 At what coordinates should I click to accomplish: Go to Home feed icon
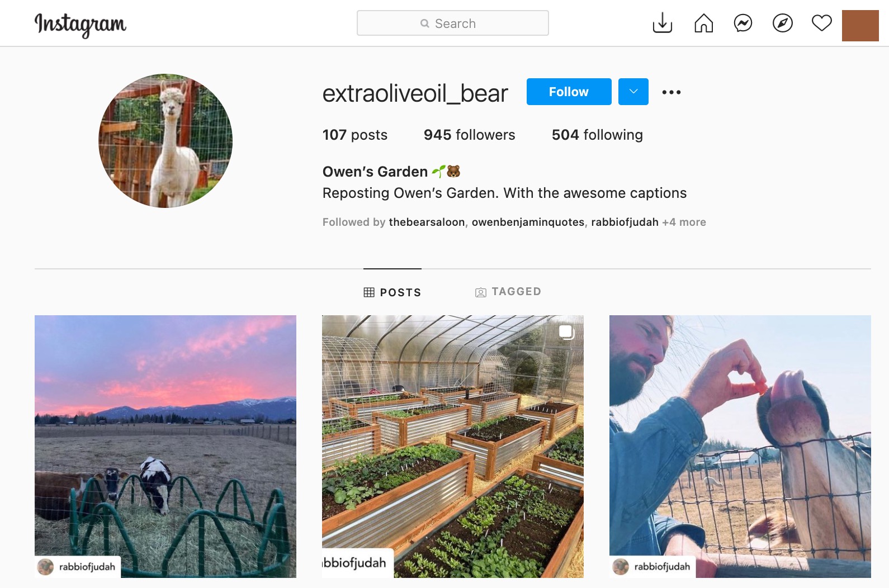[x=703, y=23]
